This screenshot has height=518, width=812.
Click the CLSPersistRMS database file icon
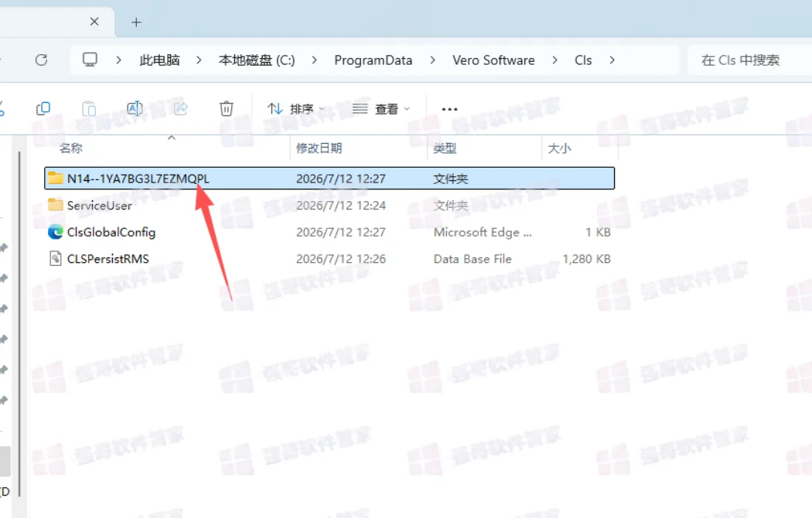(56, 258)
